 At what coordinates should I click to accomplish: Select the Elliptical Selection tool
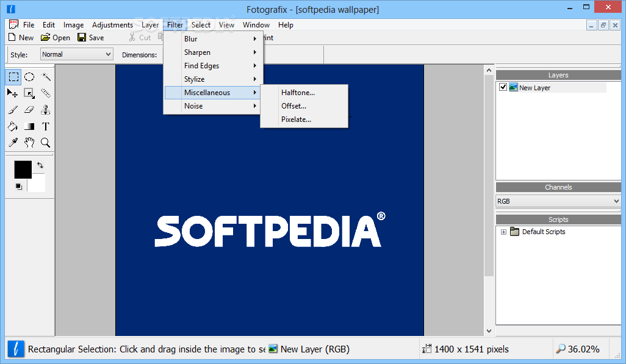pyautogui.click(x=29, y=77)
